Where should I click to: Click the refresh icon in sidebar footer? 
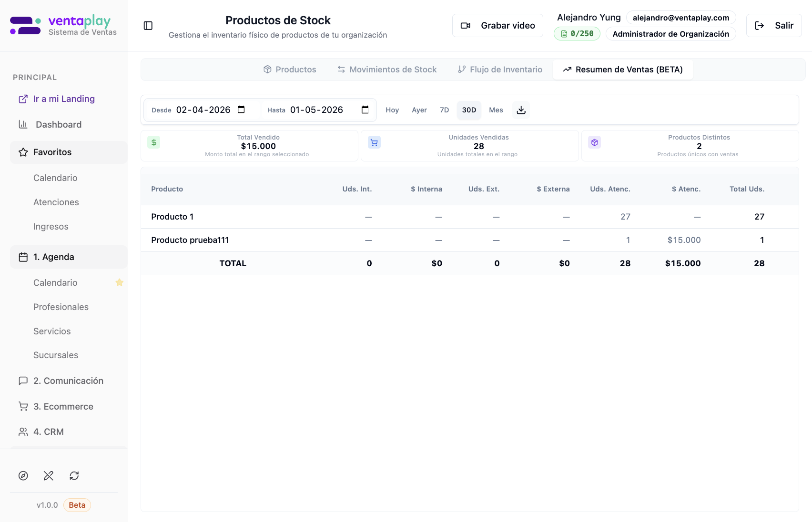coord(74,476)
